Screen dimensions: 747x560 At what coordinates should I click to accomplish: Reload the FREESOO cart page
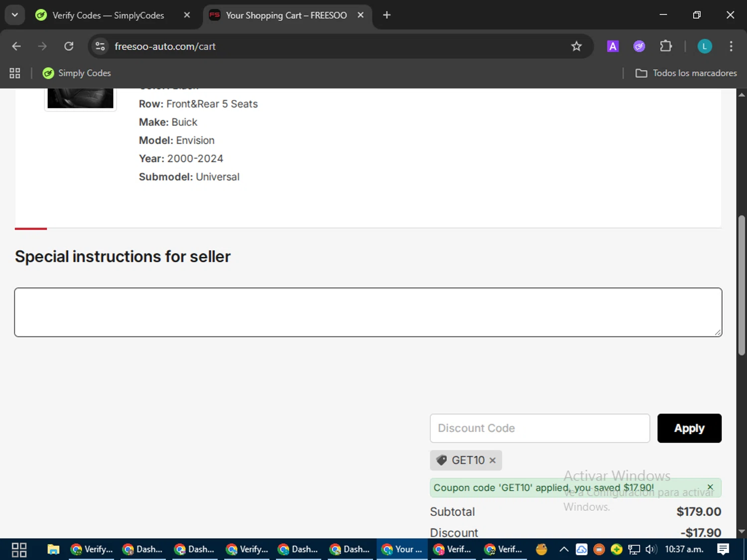[x=69, y=46]
